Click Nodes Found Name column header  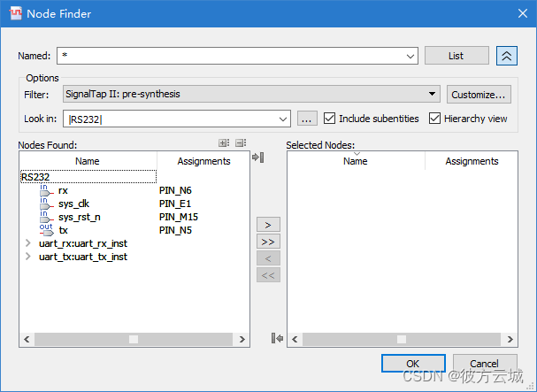pos(88,161)
